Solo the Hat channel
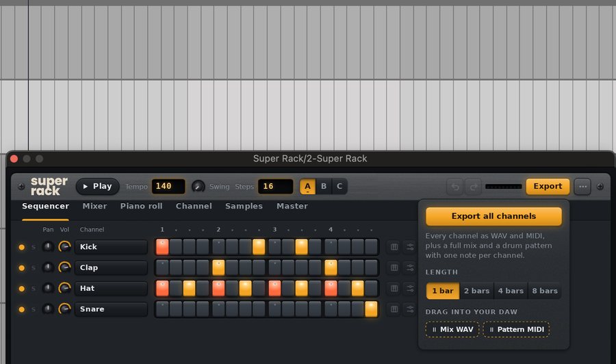Viewport: 616px width, 364px height. pos(34,289)
